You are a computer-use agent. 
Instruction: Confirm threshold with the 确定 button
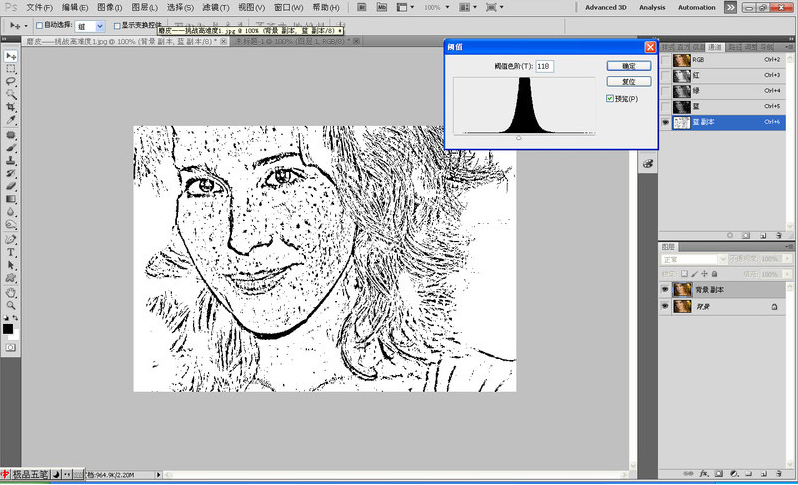tap(629, 65)
